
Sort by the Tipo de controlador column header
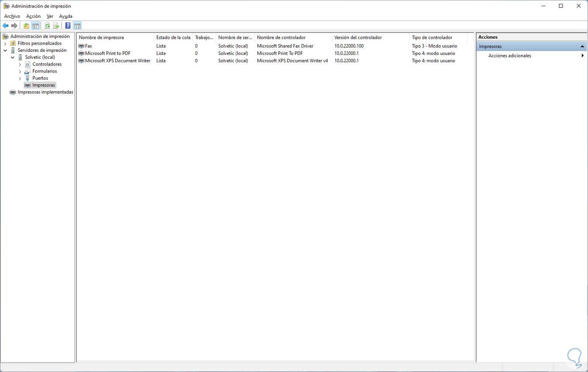click(439, 38)
